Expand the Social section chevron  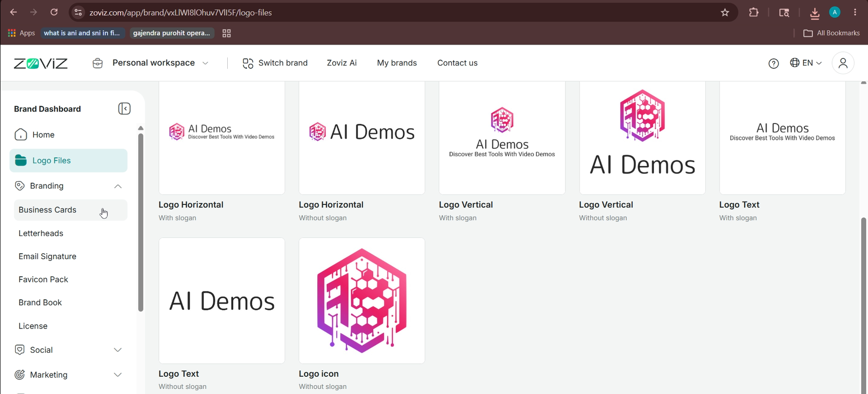point(118,350)
